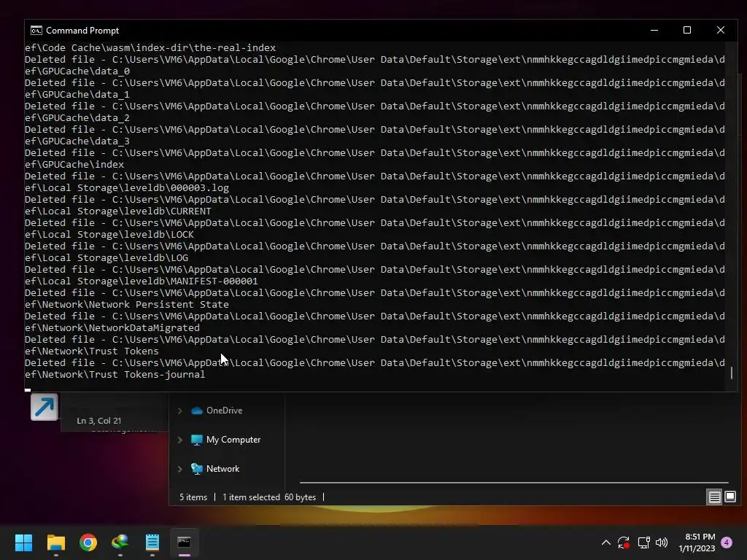Click the 'GPUCache\index' output line
Screen dimensions: 747x560
(x=74, y=165)
